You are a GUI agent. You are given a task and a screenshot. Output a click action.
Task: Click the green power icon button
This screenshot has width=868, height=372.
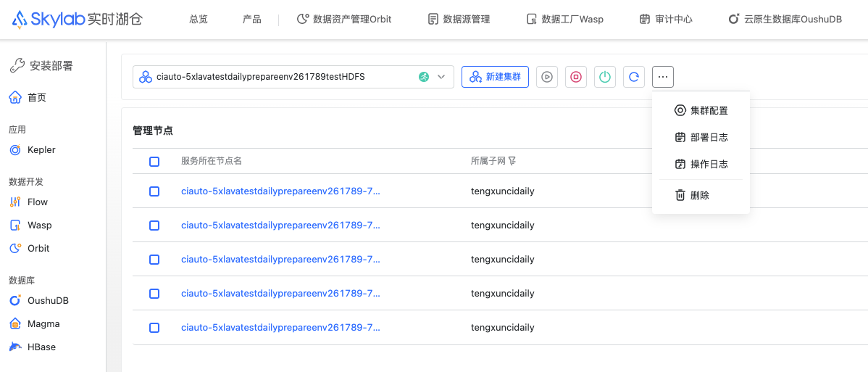(605, 77)
